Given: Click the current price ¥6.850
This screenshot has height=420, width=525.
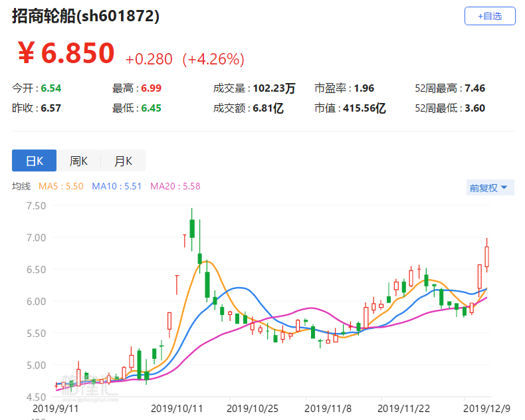Looking at the screenshot, I should pos(66,53).
